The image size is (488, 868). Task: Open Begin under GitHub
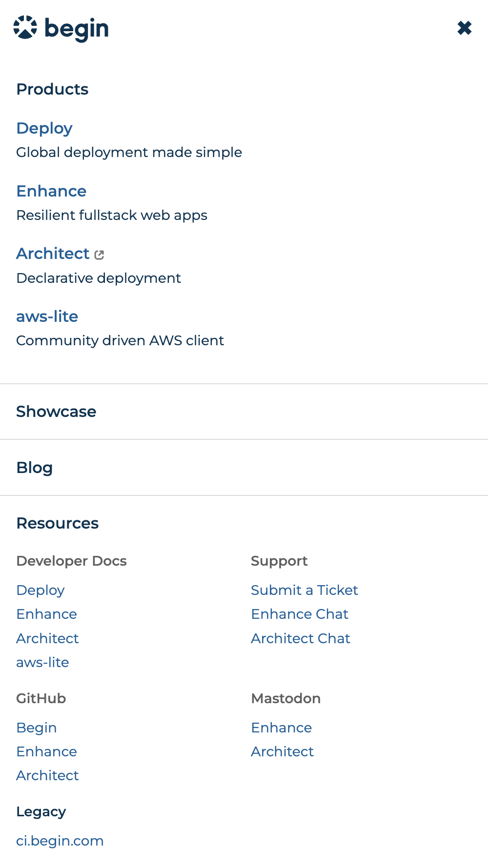(x=37, y=728)
